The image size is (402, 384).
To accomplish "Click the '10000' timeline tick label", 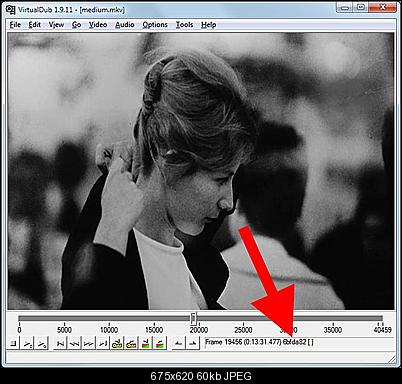I will point(109,330).
